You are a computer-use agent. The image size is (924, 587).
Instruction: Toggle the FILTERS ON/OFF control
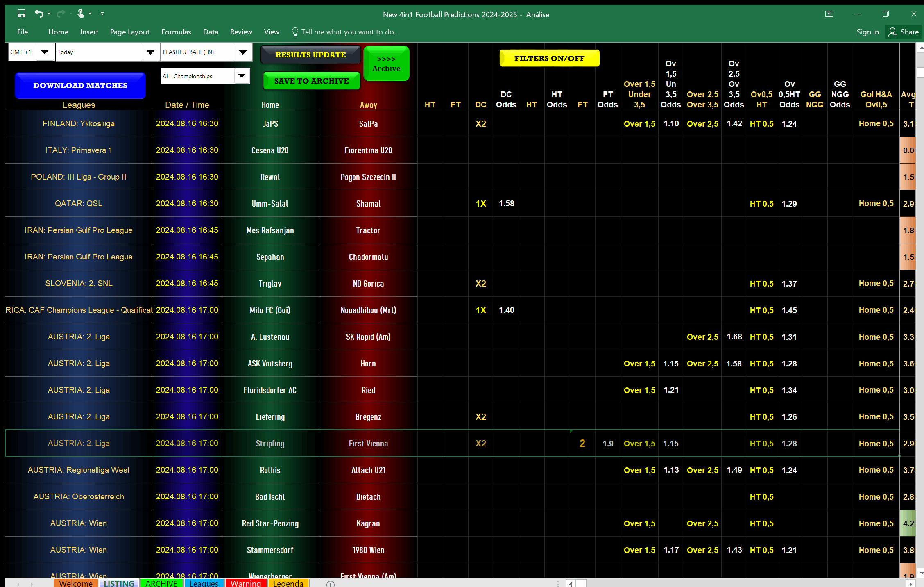tap(549, 58)
